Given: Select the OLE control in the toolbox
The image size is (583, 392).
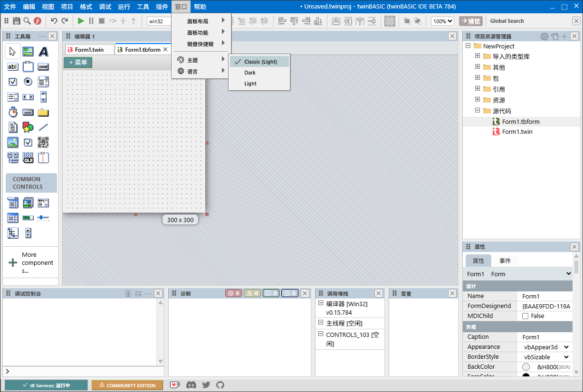Looking at the screenshot, I should coord(28,158).
